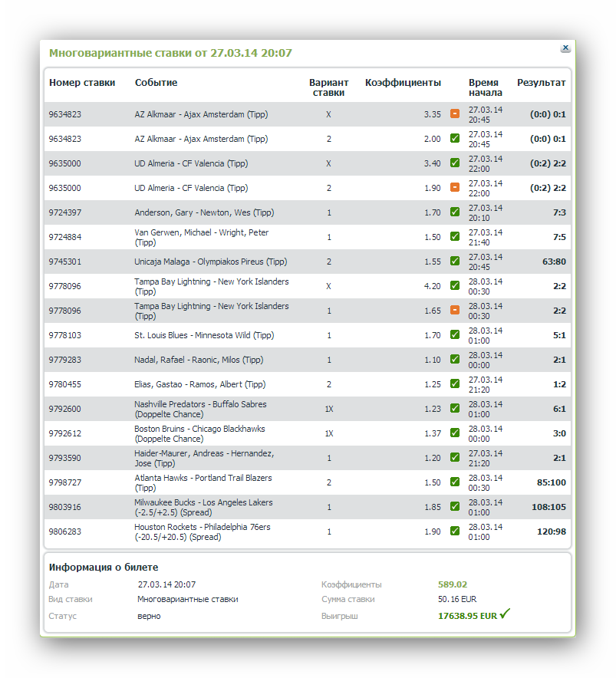Select bet number 9779283
Screen dimensions: 616x678
(x=65, y=360)
